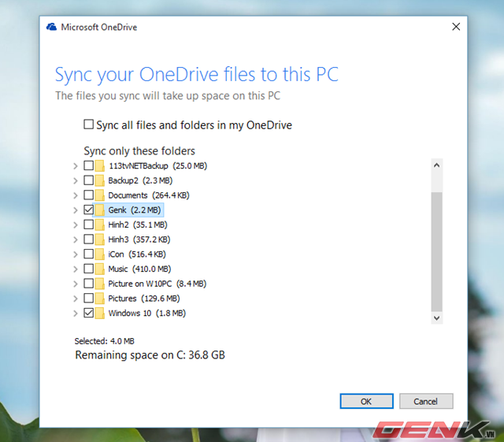
Task: Select the 'Backup2 (2.3 MB)' row label
Action: pyautogui.click(x=140, y=180)
